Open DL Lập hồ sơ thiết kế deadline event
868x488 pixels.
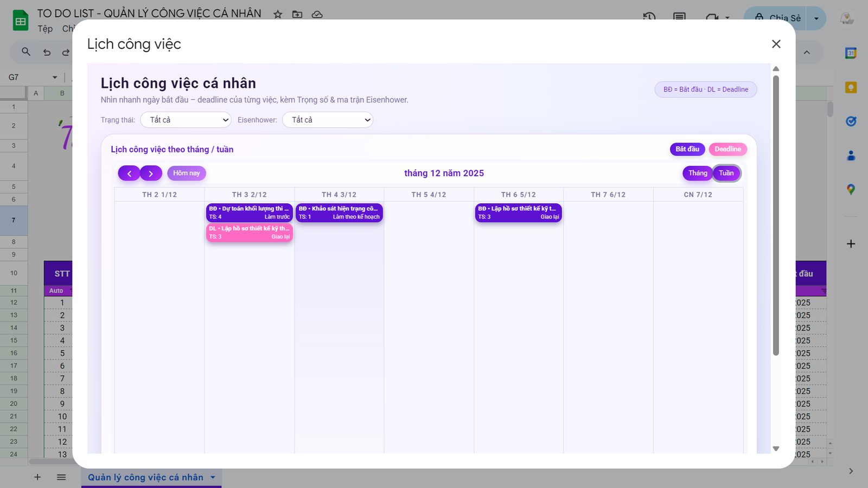click(250, 233)
